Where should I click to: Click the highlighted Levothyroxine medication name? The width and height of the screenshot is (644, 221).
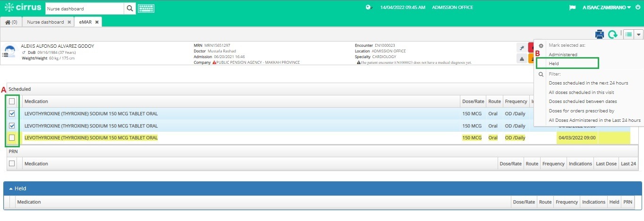(91, 138)
